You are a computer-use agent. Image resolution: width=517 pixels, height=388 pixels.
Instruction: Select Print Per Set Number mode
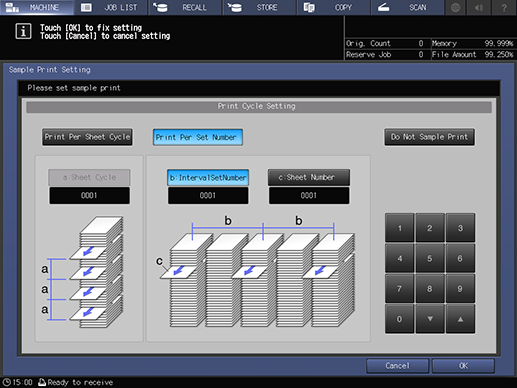pyautogui.click(x=198, y=137)
